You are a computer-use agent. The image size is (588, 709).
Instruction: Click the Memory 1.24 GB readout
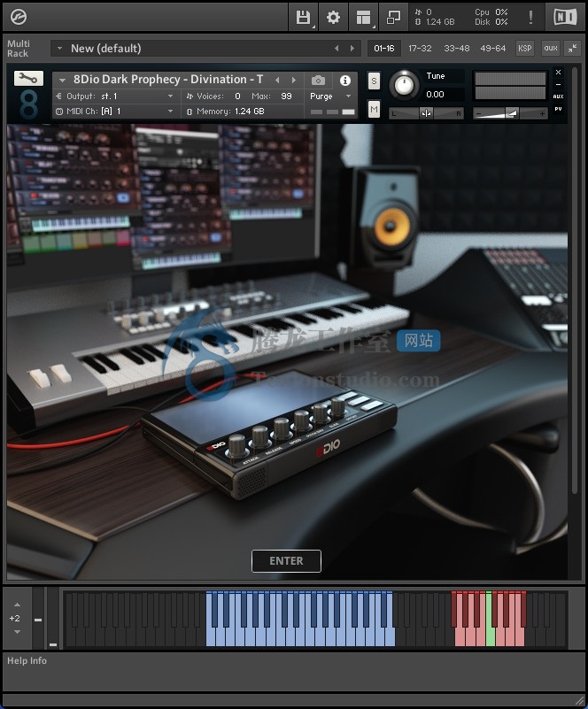click(x=226, y=112)
